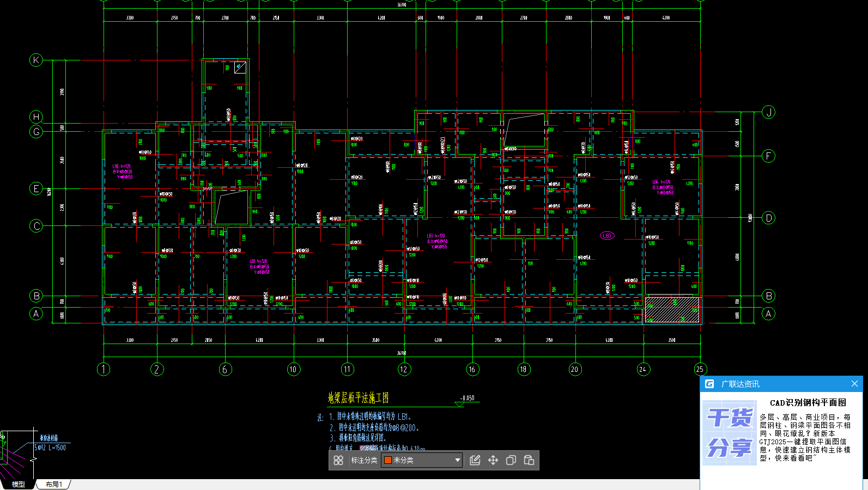The image size is (868, 490).
Task: Select the drawing title 地梁层板平法施工图
Action: (x=358, y=398)
